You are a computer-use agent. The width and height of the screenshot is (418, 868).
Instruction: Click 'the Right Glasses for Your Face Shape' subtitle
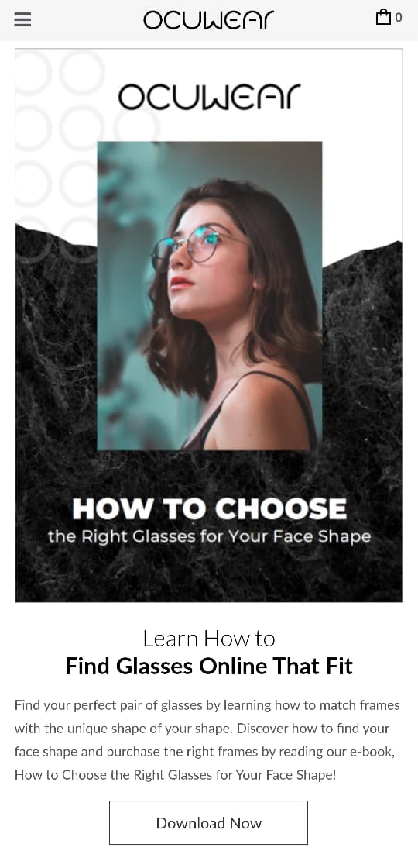(209, 537)
